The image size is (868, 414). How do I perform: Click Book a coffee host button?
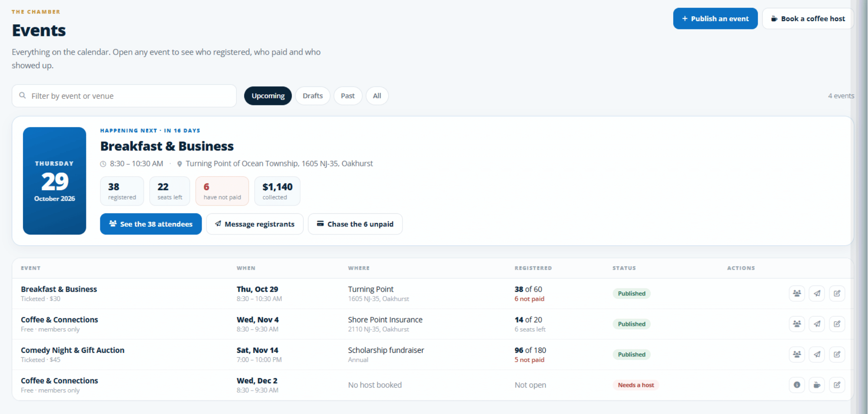pos(808,19)
